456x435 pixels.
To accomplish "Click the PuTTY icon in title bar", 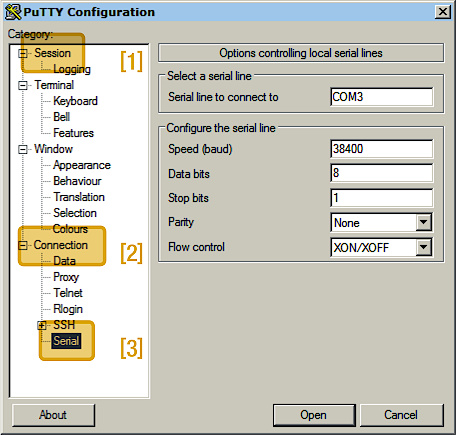I will tap(13, 12).
